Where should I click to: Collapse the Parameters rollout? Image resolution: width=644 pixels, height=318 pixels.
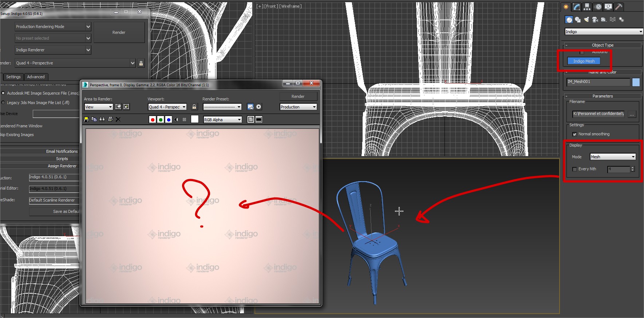(x=602, y=96)
